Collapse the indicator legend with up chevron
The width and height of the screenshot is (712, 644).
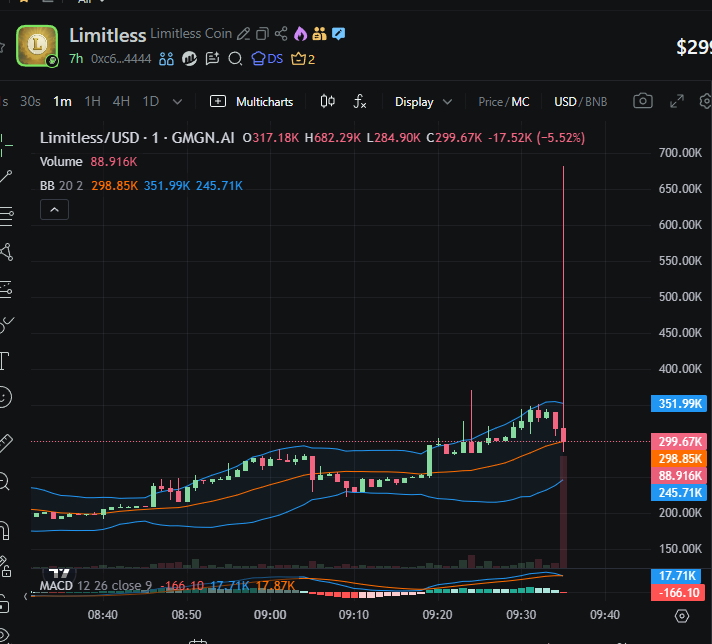[54, 209]
